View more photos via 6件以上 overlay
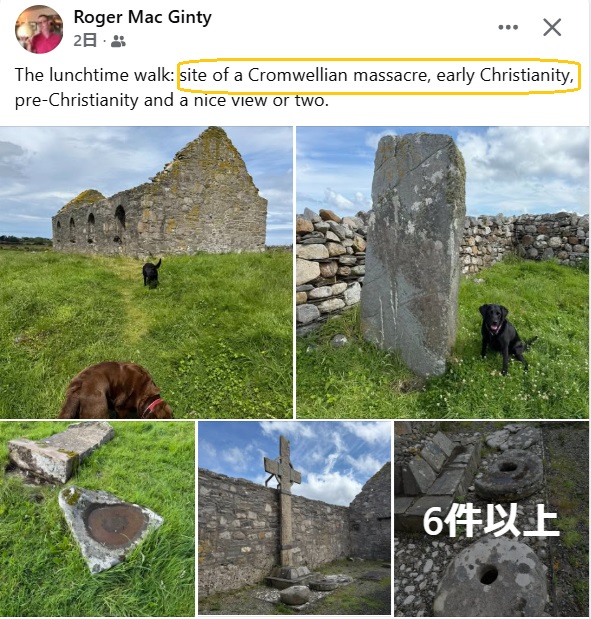591x619 pixels. 491,518
